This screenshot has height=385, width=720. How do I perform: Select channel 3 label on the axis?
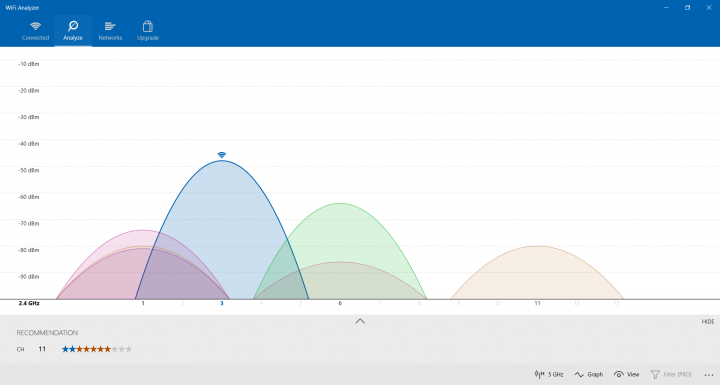[222, 304]
